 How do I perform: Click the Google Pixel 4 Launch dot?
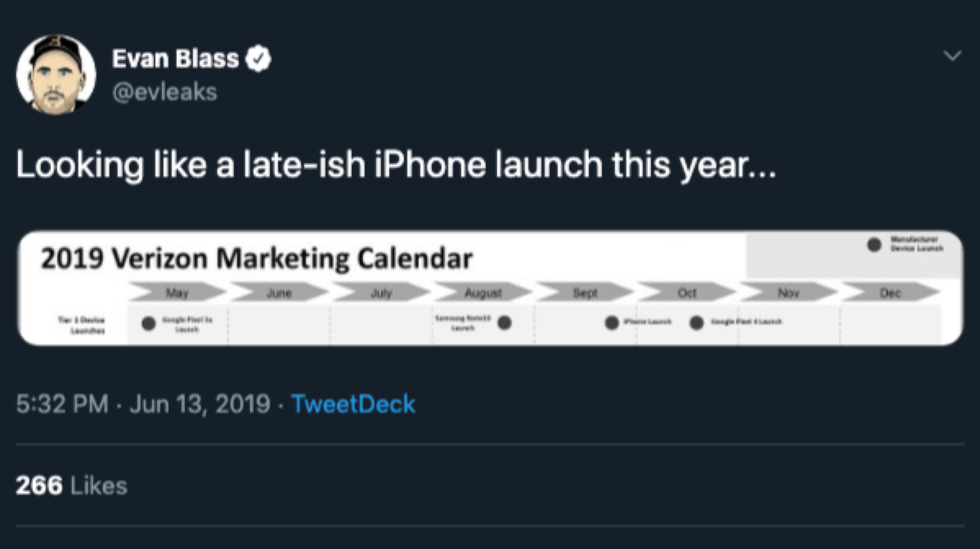696,323
